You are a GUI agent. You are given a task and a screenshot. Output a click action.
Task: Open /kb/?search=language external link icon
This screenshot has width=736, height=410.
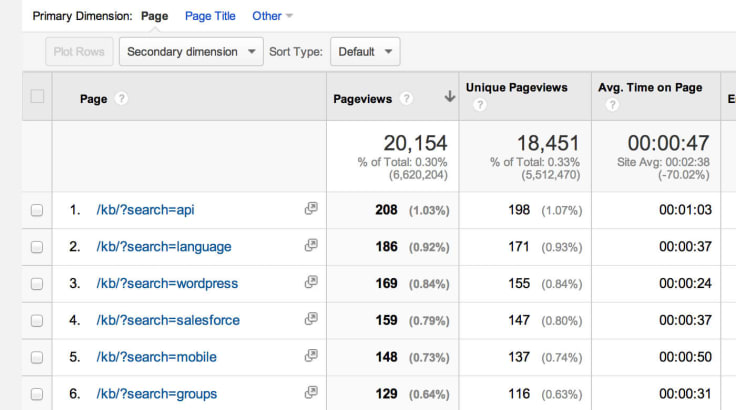pos(311,245)
